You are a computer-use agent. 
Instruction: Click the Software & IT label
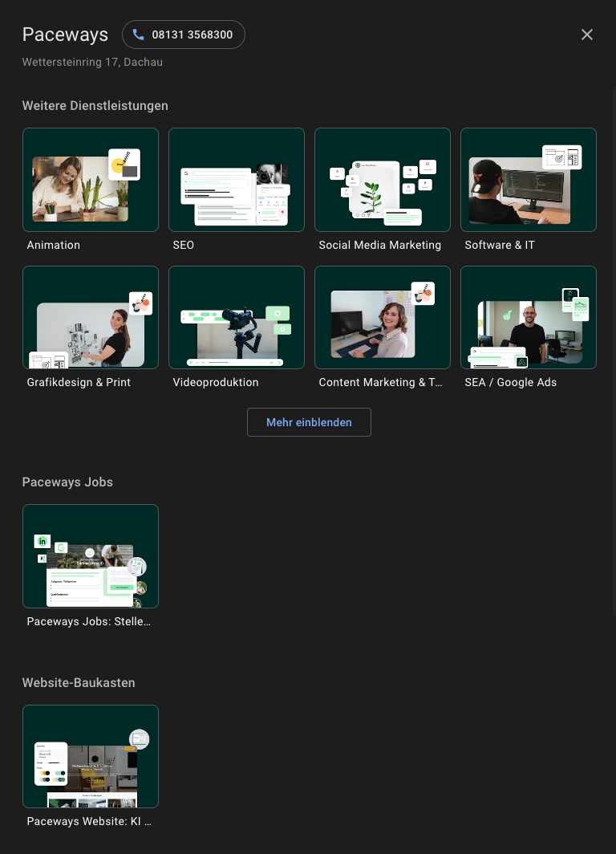tap(500, 245)
